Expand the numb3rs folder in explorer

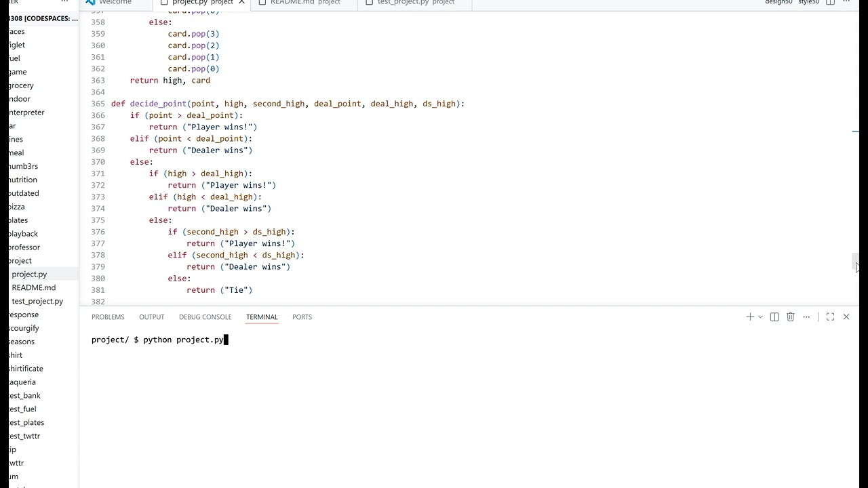point(23,166)
